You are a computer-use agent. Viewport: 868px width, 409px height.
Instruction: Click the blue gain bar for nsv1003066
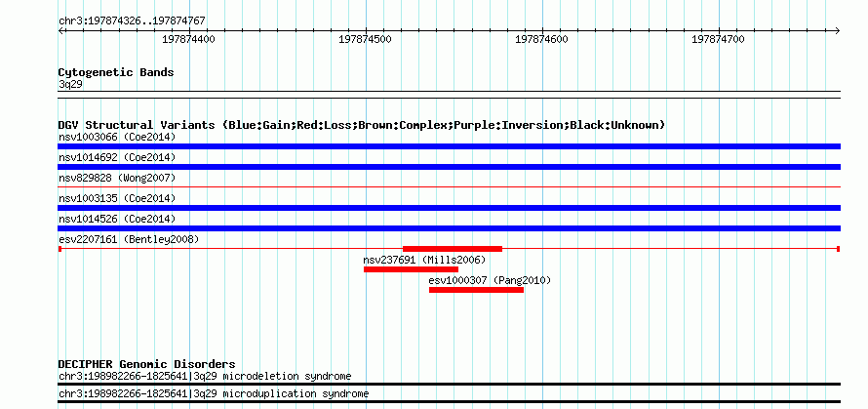pyautogui.click(x=449, y=146)
